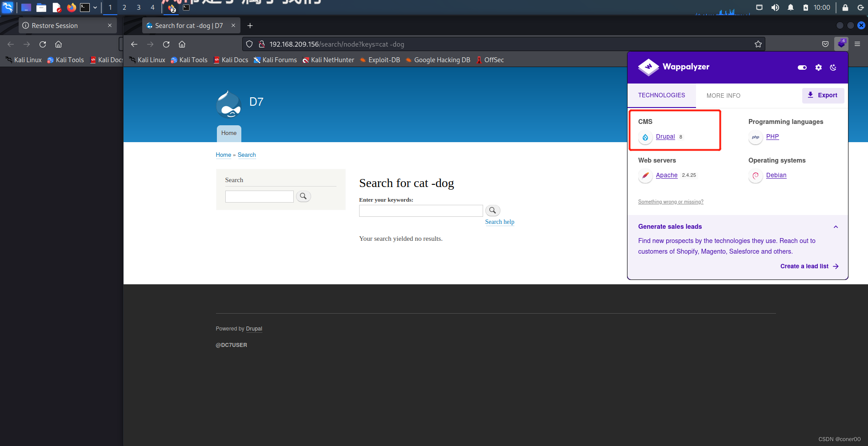Expand the terminal launcher dropdown arrow
The image size is (868, 446).
click(95, 8)
